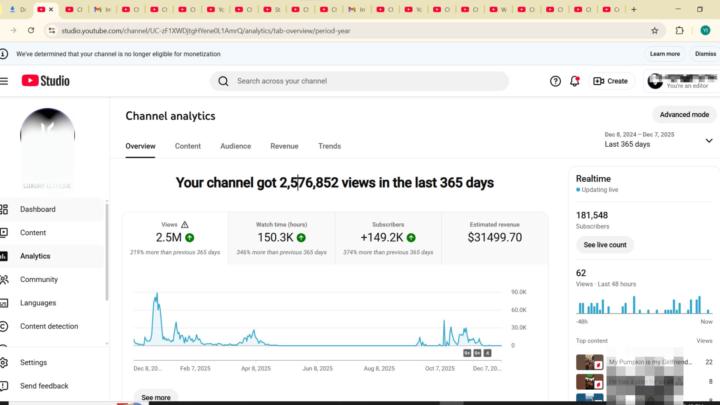Click the green up arrow beside 150.3K

click(301, 238)
